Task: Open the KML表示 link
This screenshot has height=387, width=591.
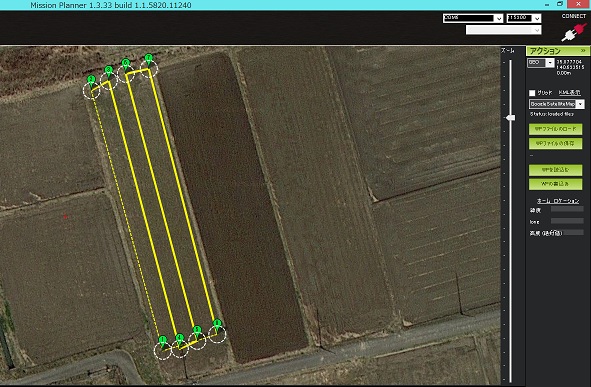Action: [x=569, y=92]
